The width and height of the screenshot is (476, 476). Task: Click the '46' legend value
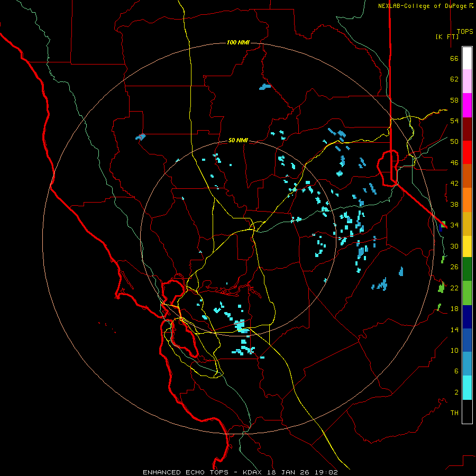[x=454, y=163]
